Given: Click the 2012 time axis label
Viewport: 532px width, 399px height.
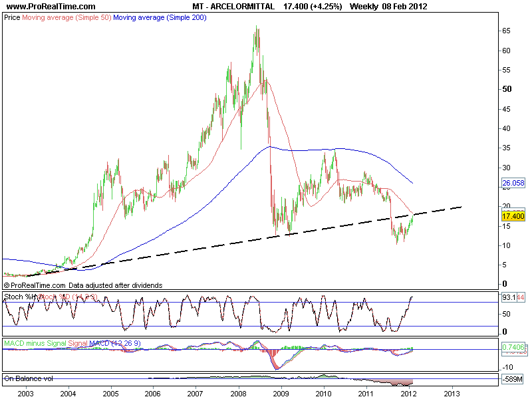Looking at the screenshot, I should point(408,394).
